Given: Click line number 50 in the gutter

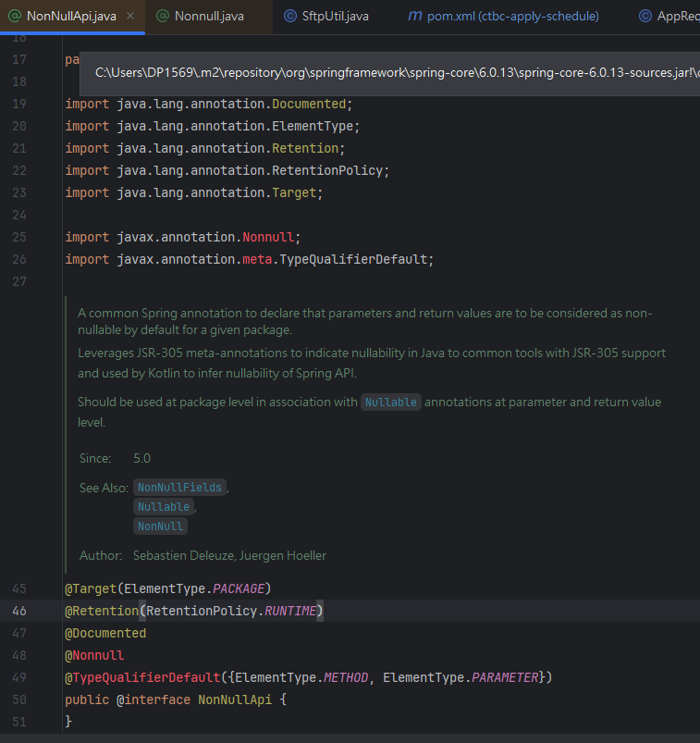Looking at the screenshot, I should (19, 700).
